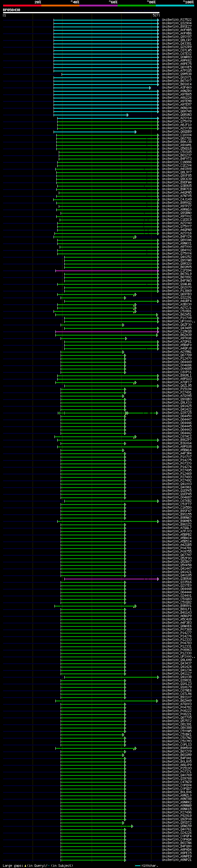Click the UniRef100_C6TEX2 label
197x868 pixels.
point(177,54)
